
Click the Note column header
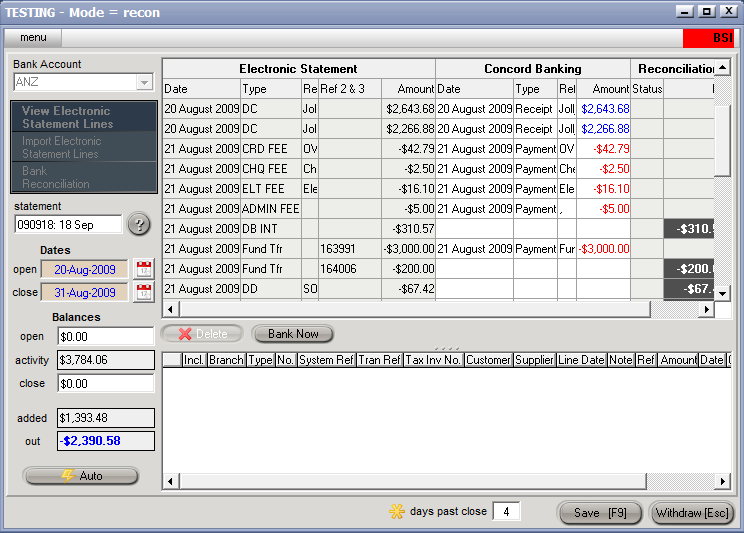[621, 360]
